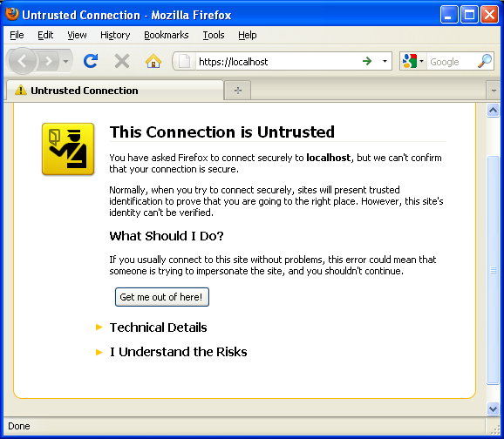Go to the Home page icon
Image resolution: width=504 pixels, height=439 pixels.
pos(153,61)
